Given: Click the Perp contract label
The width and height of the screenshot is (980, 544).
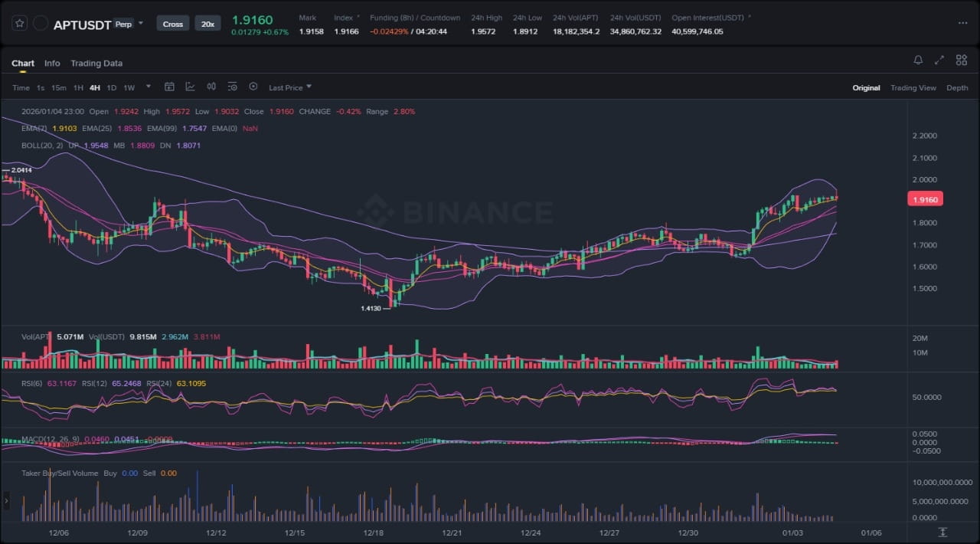Looking at the screenshot, I should click(x=122, y=24).
